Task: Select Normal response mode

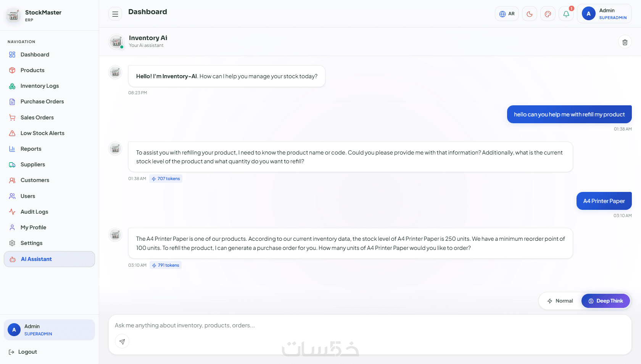Action: [x=560, y=301]
